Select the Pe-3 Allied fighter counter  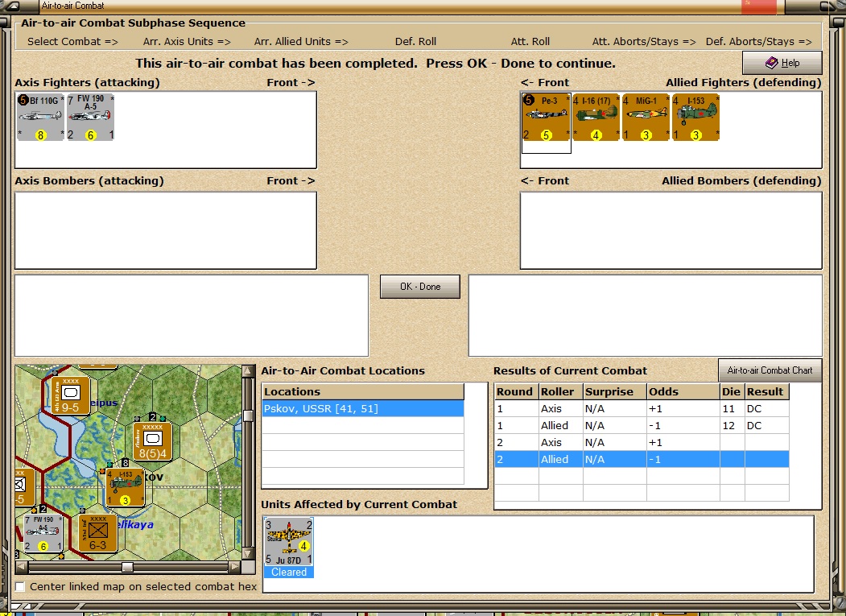[546, 117]
